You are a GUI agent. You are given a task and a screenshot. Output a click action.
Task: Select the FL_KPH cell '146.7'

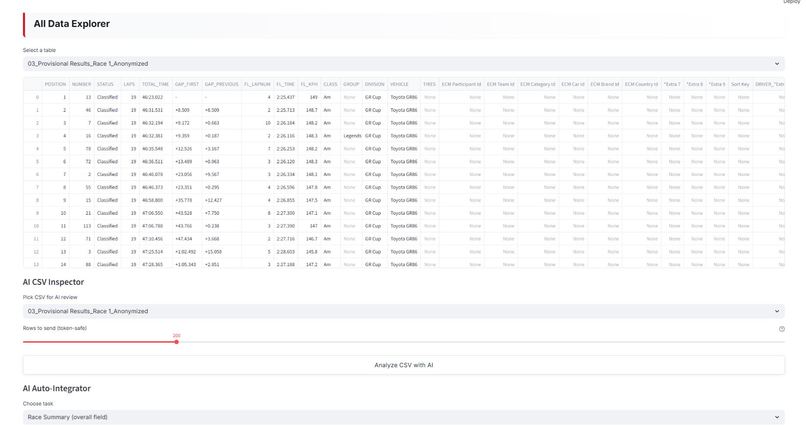pos(309,239)
